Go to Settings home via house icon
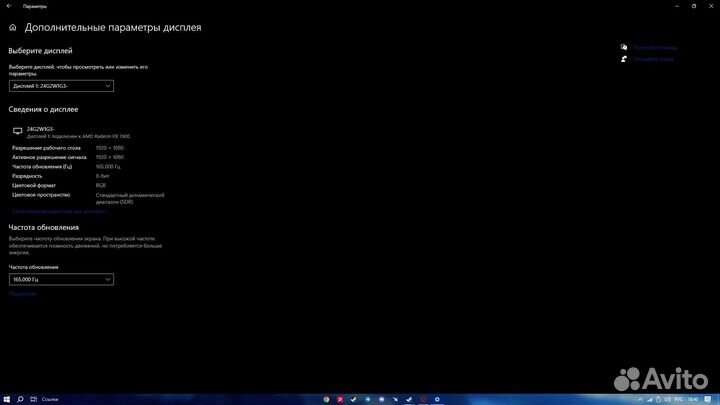The height and width of the screenshot is (405, 720). pos(13,28)
